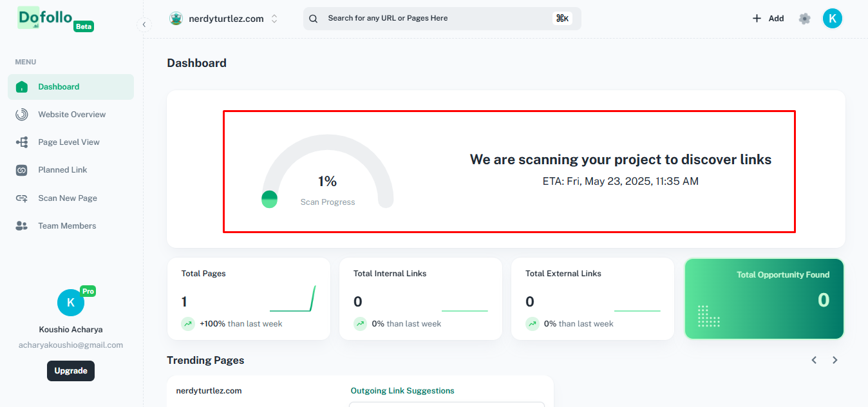Open the Total Opportunity Found card
This screenshot has height=407, width=868.
pos(764,299)
